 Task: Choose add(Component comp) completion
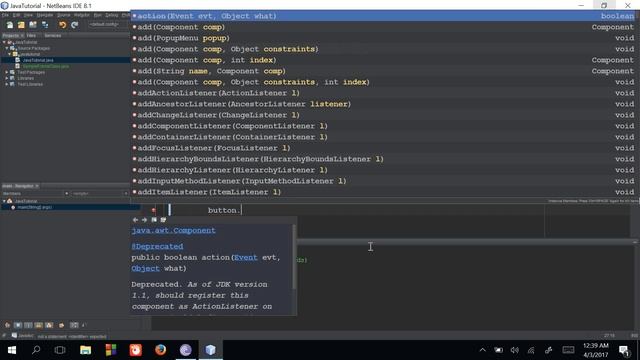383,27
